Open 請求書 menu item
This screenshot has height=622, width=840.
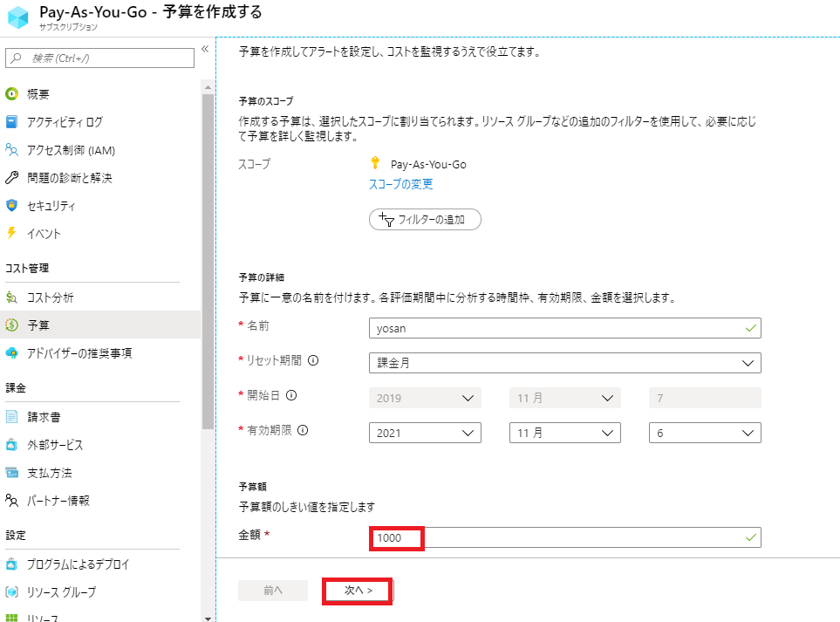(x=100, y=417)
